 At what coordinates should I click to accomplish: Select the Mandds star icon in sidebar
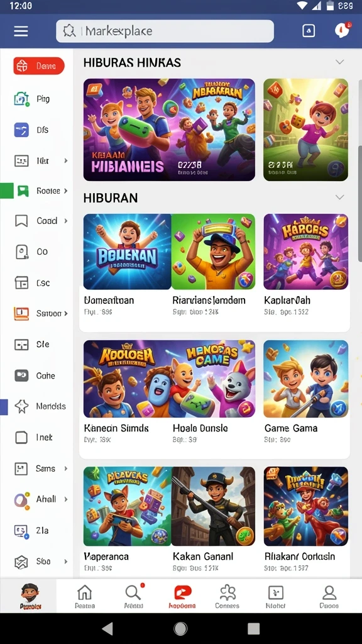(x=21, y=406)
